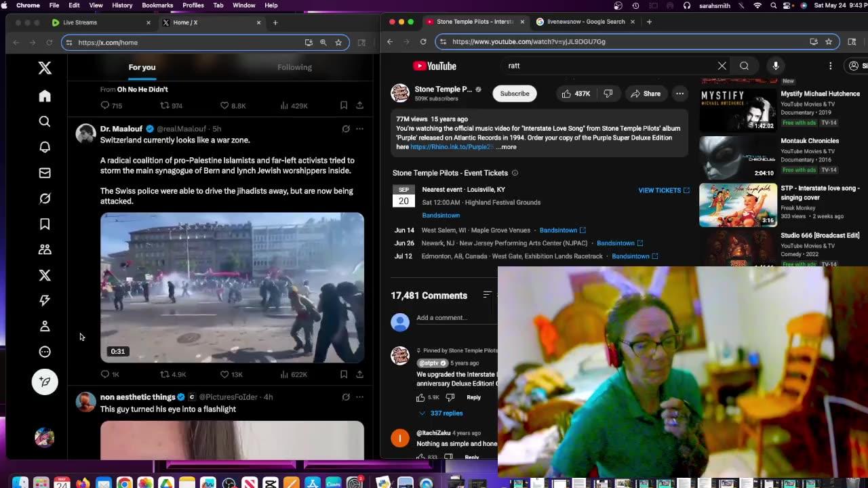Open Bandsintown link for West Salem event
The image size is (868, 488).
point(562,230)
